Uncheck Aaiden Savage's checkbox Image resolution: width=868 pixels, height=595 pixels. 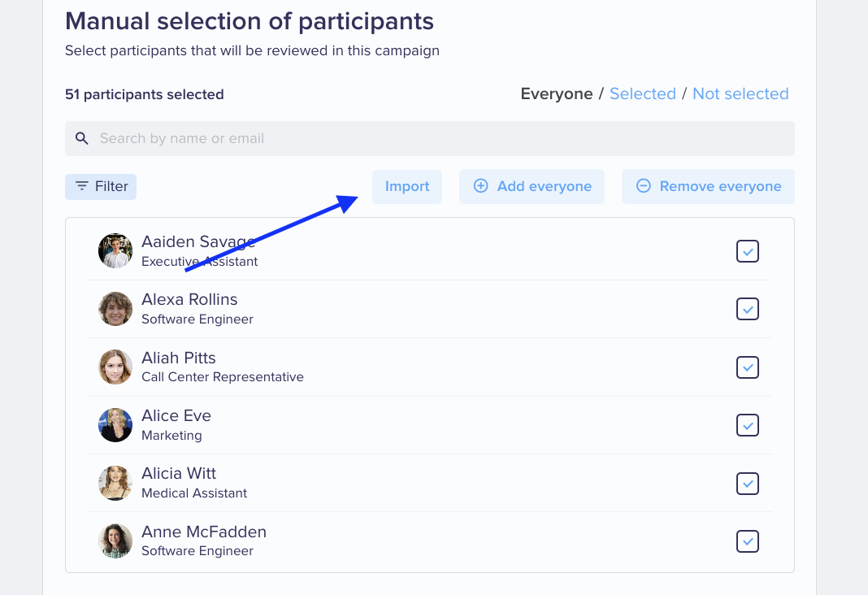click(x=748, y=251)
